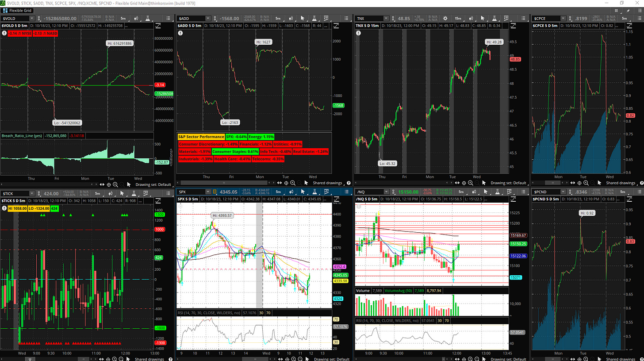This screenshot has height=361, width=644.
Task: Toggle the price scale button in $VOLD chart
Action: [x=158, y=26]
